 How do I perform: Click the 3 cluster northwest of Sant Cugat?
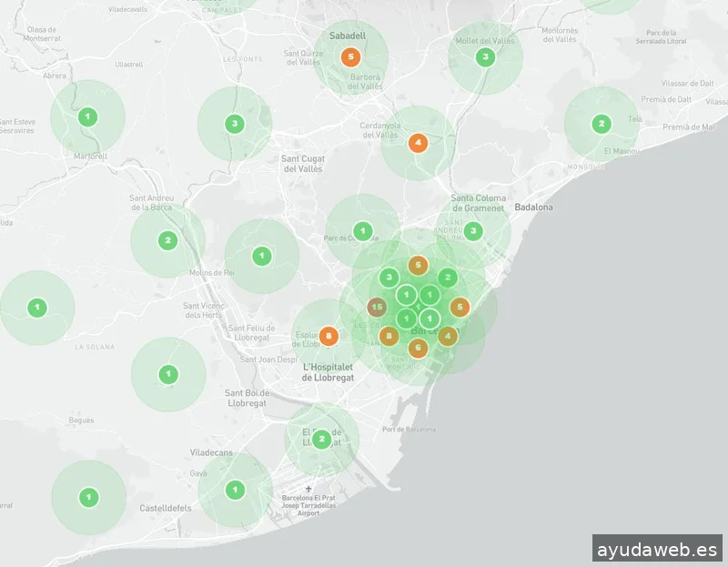click(x=235, y=124)
